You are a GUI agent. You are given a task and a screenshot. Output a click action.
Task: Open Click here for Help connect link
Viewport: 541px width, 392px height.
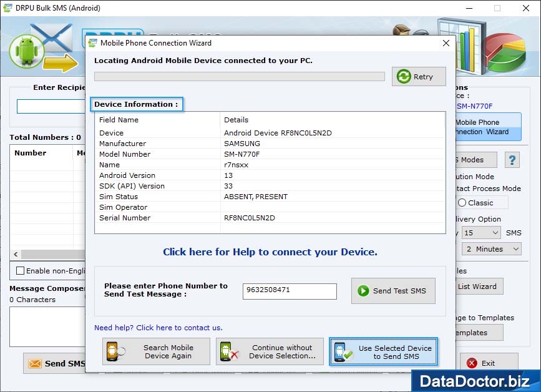pyautogui.click(x=270, y=252)
